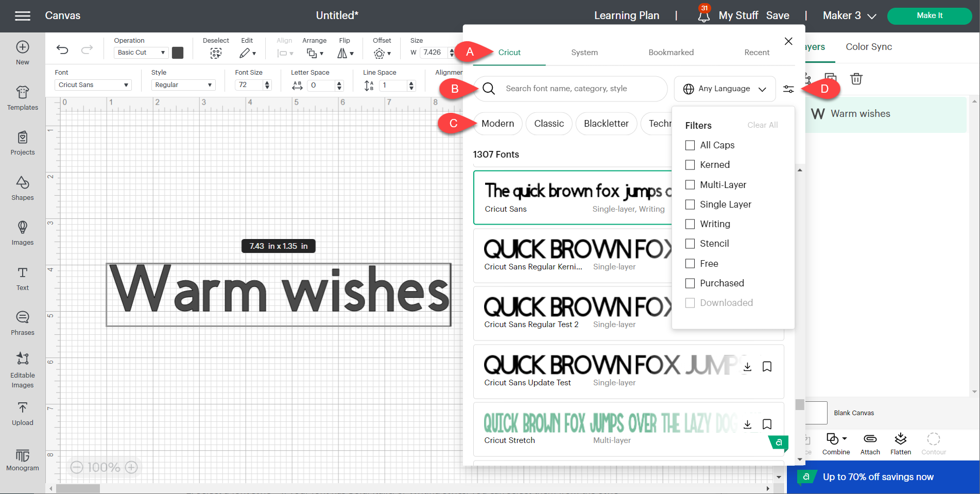This screenshot has height=494, width=980.
Task: Click the Make It button
Action: pos(930,15)
